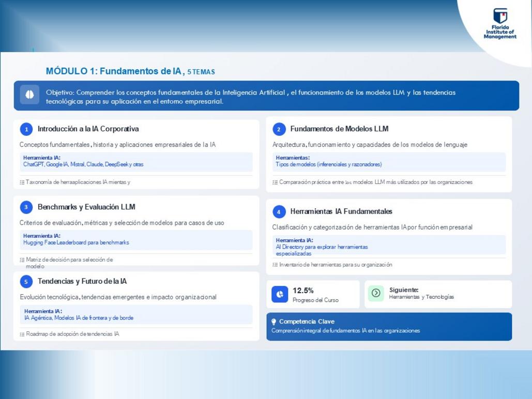
Task: Click Comprensión integral de fundamentos IA text
Action: [345, 331]
